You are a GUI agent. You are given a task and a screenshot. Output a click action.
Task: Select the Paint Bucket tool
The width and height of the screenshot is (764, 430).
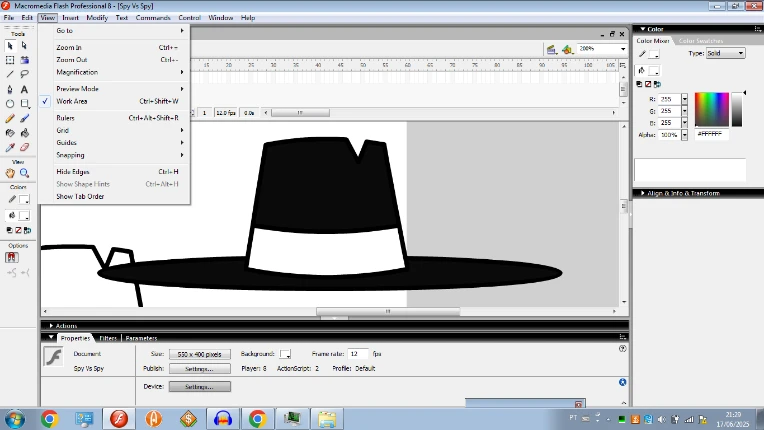pyautogui.click(x=24, y=132)
